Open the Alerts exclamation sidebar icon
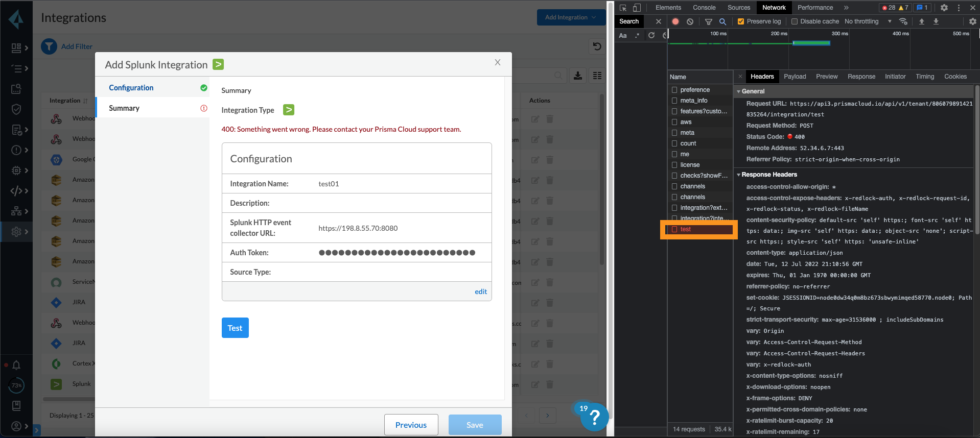The image size is (980, 438). click(x=16, y=150)
